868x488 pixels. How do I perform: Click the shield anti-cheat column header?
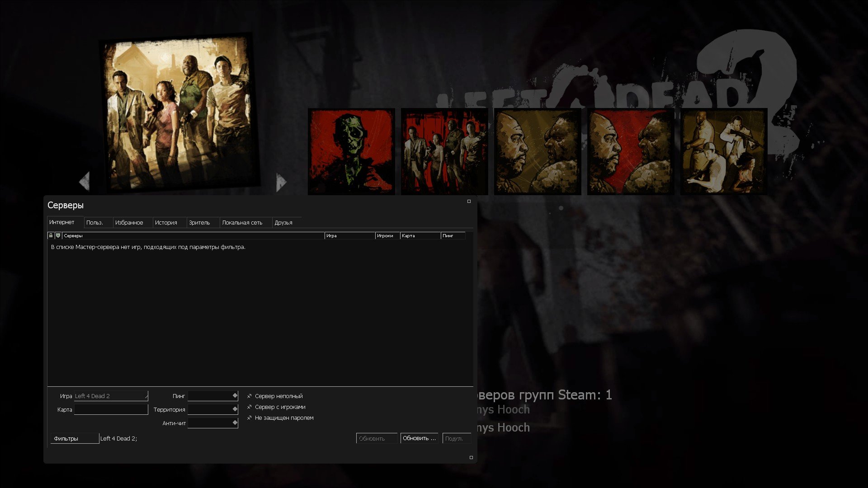[x=58, y=235]
